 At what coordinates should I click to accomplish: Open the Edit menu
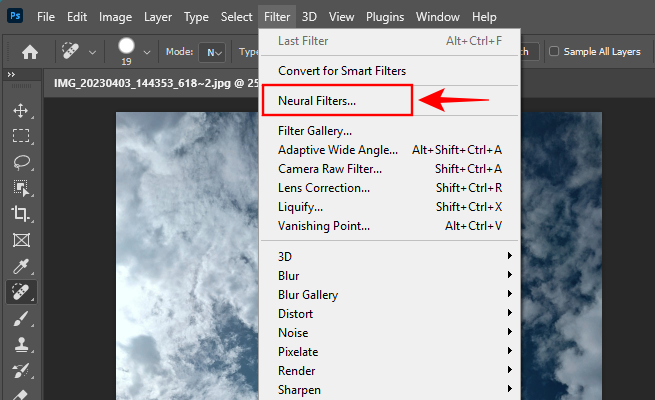click(x=77, y=17)
